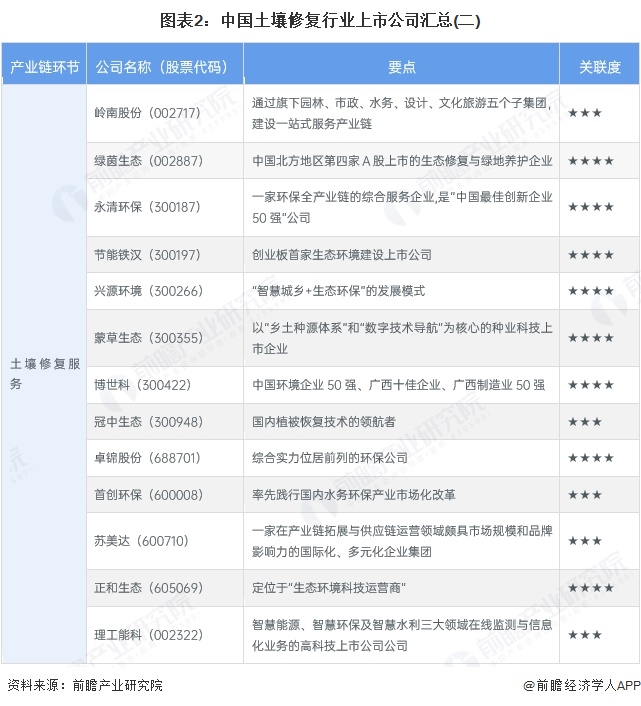Click the title 图表2：中国土壤修复行业上市公司汇总(二)

tap(320, 21)
